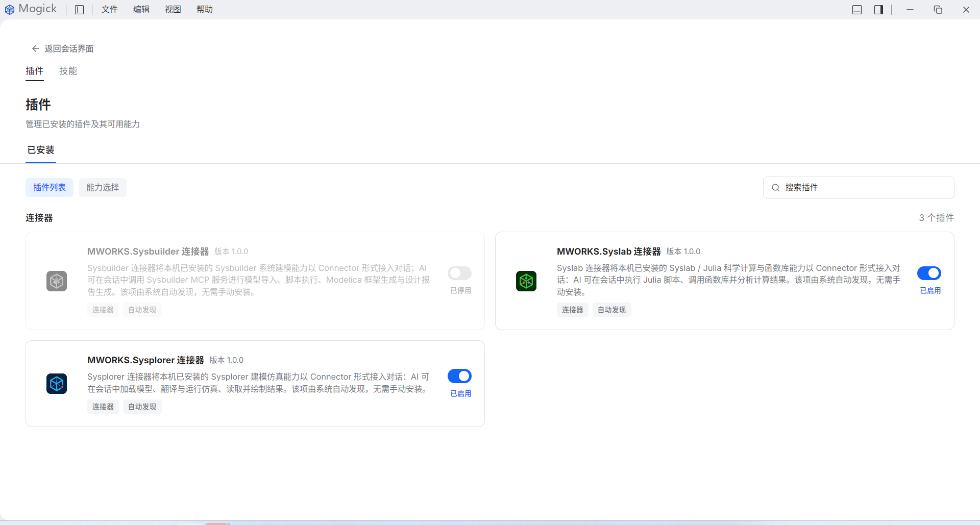This screenshot has height=525, width=980.
Task: Select the 插件列表 button
Action: (x=50, y=188)
